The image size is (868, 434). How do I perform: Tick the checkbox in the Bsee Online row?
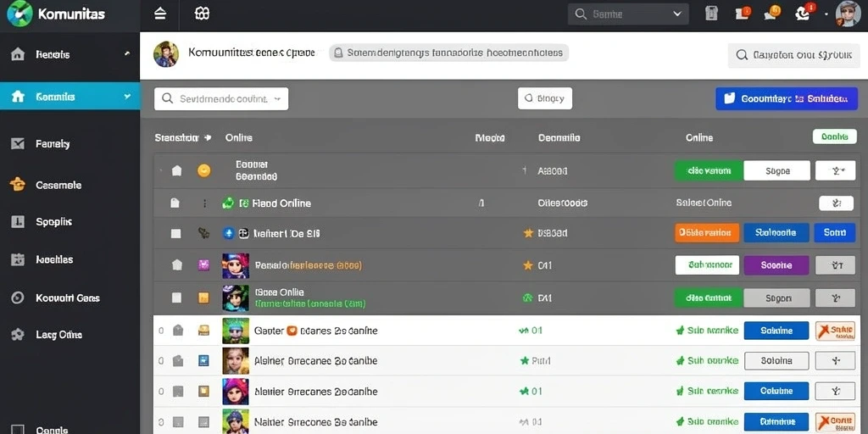(x=176, y=298)
